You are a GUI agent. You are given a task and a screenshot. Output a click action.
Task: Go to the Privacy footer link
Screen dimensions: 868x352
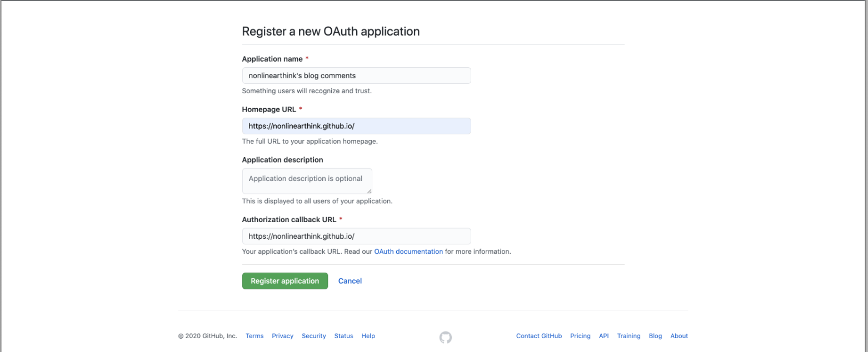click(282, 336)
